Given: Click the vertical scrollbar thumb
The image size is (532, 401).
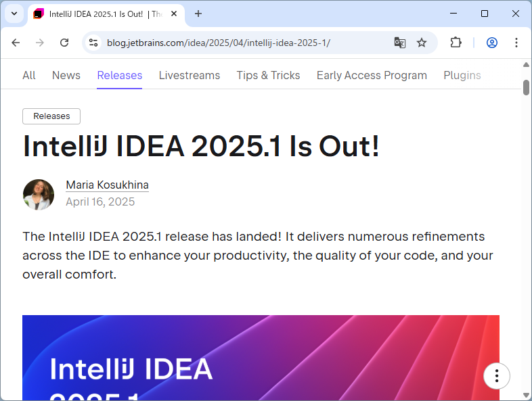Looking at the screenshot, I should (526, 87).
